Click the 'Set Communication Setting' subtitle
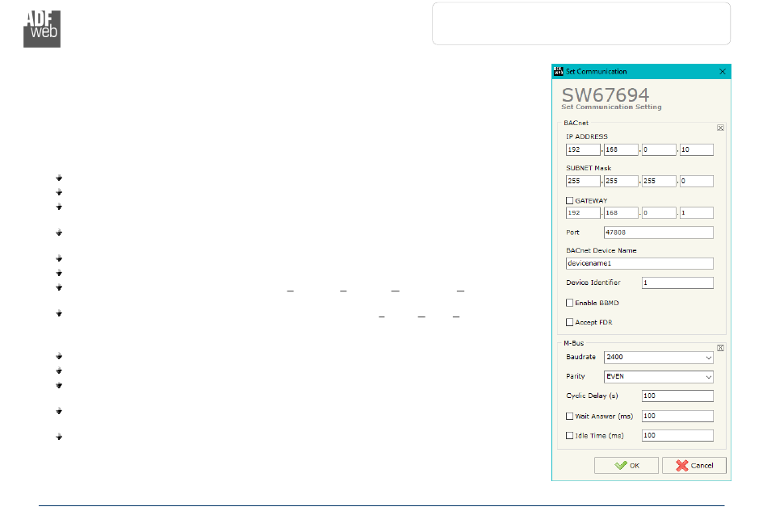This screenshot has height=532, width=767. (x=611, y=107)
